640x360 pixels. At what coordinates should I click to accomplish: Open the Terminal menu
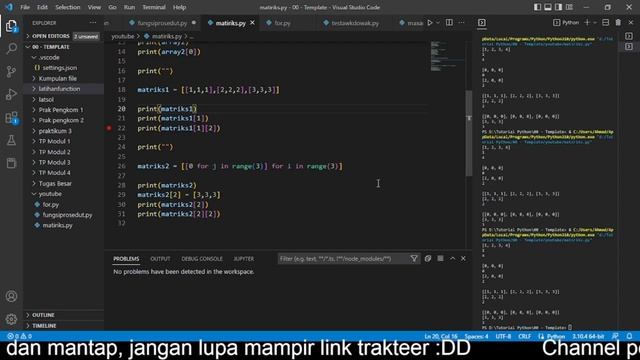[154, 7]
